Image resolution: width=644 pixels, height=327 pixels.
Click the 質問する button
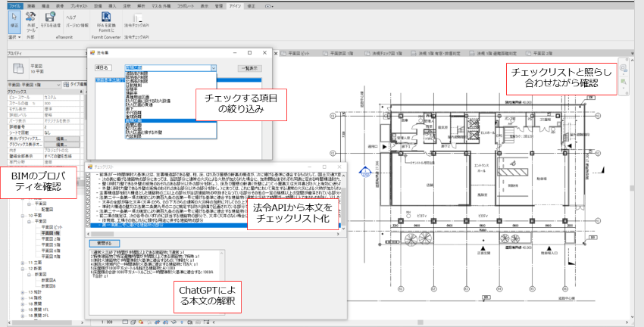coord(104,243)
